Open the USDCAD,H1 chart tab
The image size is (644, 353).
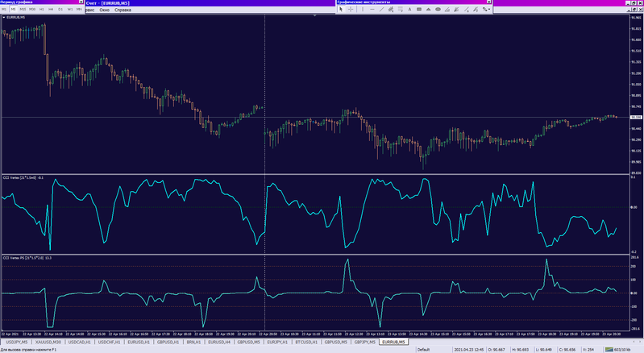pyautogui.click(x=79, y=342)
